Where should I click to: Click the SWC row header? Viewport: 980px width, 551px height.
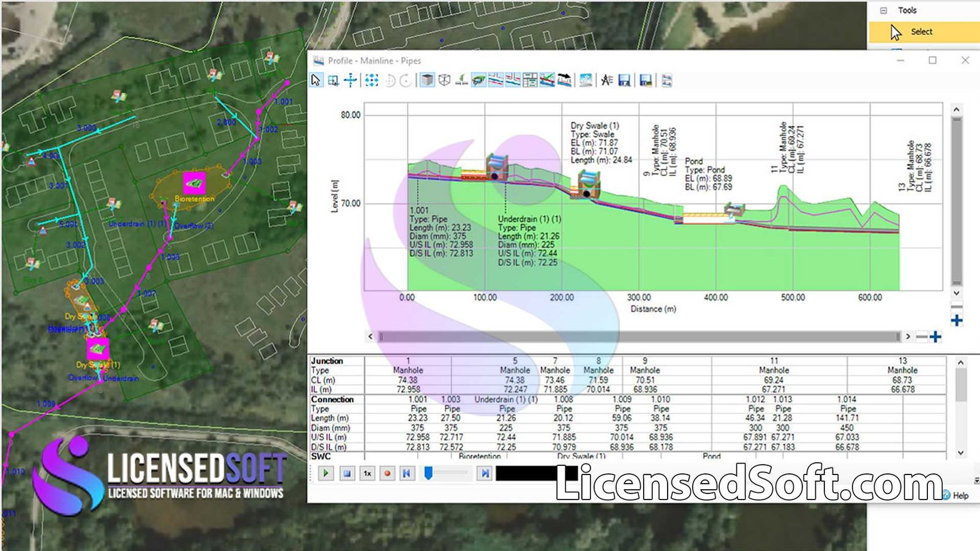[321, 456]
